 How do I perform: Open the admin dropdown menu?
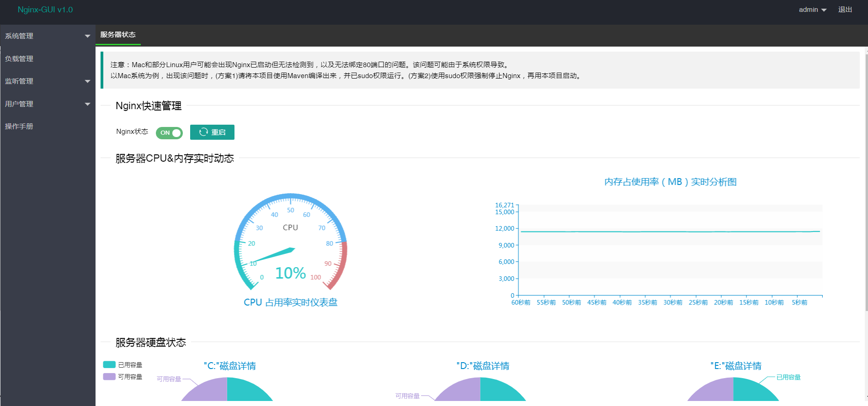pos(812,10)
